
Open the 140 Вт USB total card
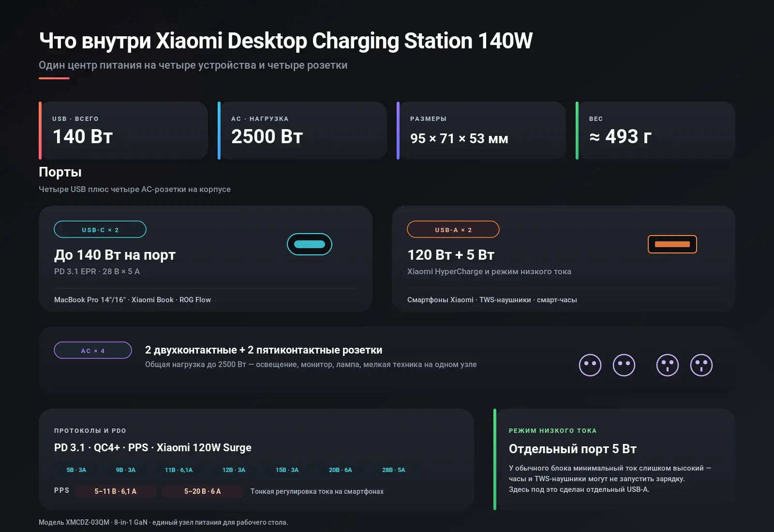point(123,131)
